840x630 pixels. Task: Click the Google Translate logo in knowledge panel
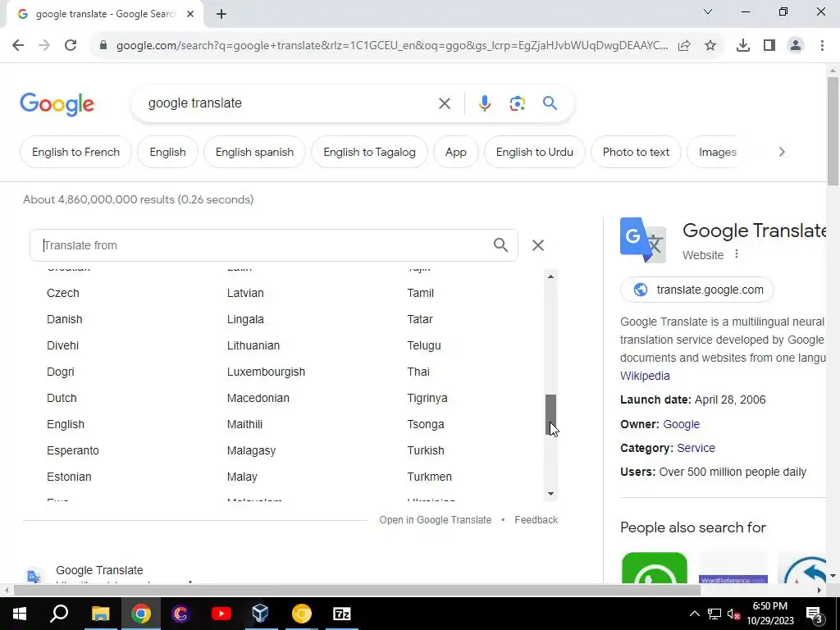(643, 240)
